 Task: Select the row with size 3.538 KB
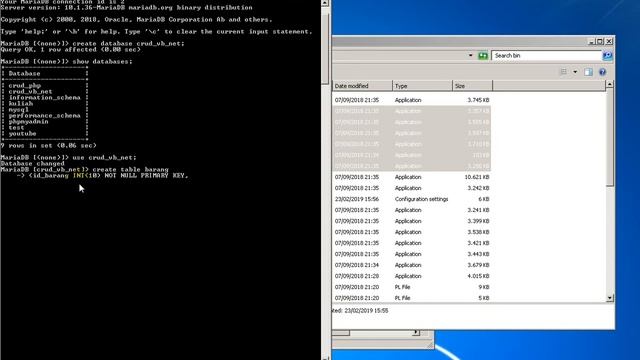click(x=412, y=232)
